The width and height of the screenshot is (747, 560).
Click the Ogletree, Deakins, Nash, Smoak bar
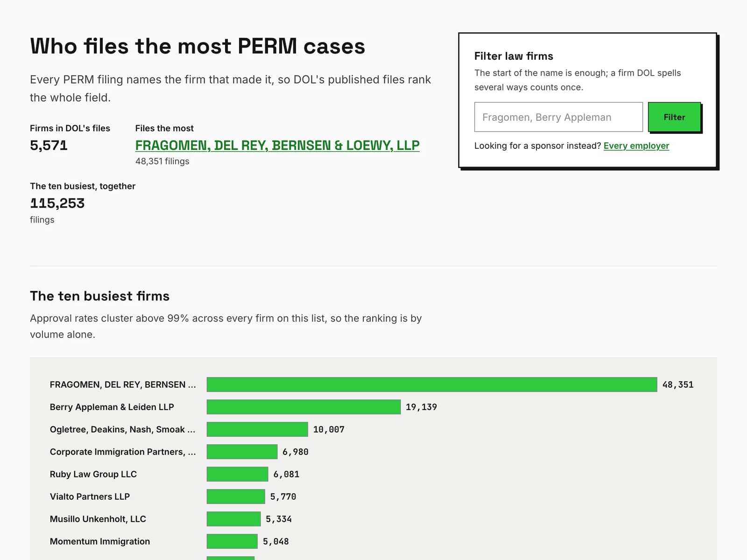coord(257,429)
